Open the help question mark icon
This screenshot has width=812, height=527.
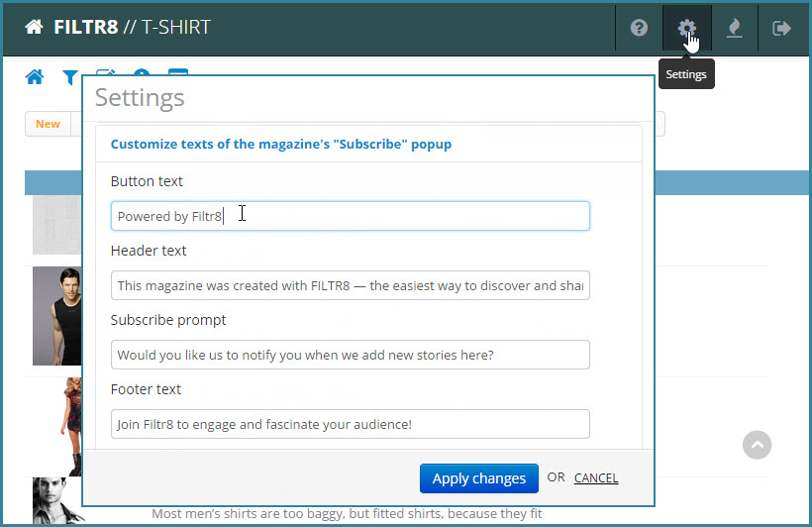639,28
